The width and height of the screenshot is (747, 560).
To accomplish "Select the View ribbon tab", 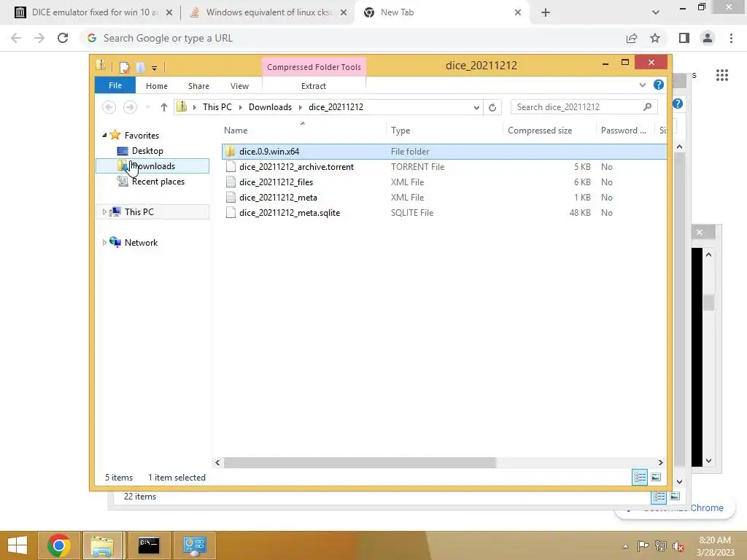I will coord(239,86).
